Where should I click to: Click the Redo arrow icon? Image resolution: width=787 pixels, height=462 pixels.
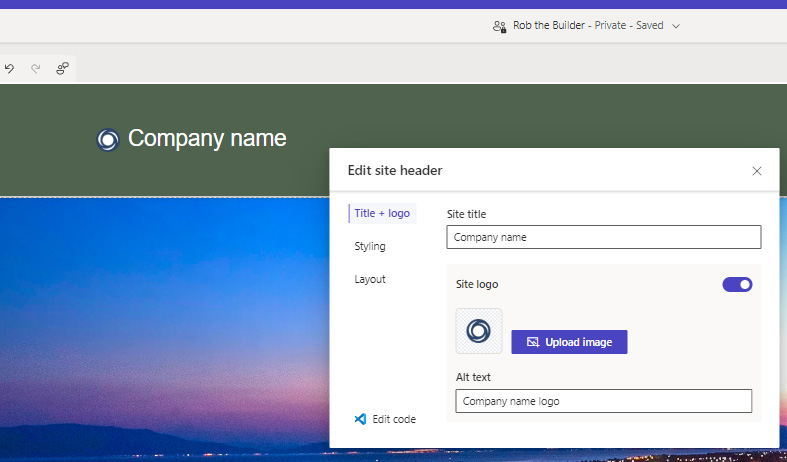pyautogui.click(x=36, y=68)
